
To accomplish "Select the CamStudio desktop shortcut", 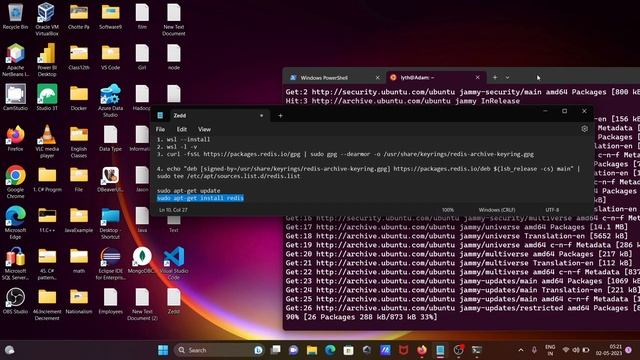I will click(x=16, y=97).
